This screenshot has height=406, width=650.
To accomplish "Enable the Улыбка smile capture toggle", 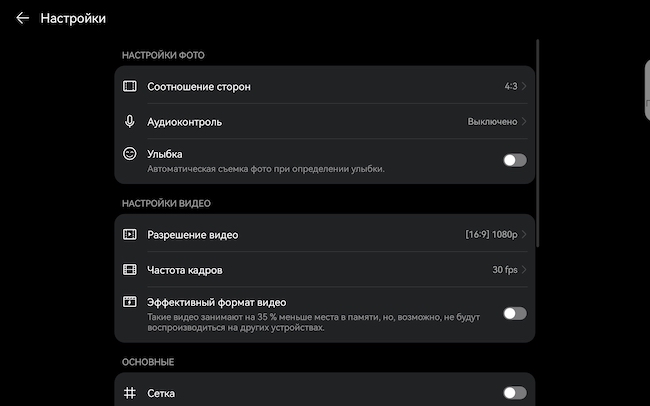I will click(515, 160).
